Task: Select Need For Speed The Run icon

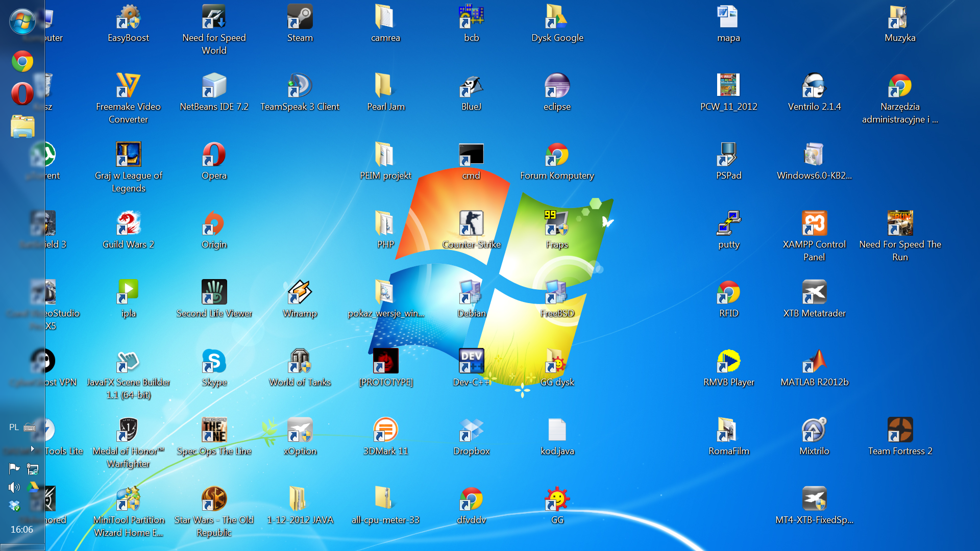Action: click(x=900, y=236)
